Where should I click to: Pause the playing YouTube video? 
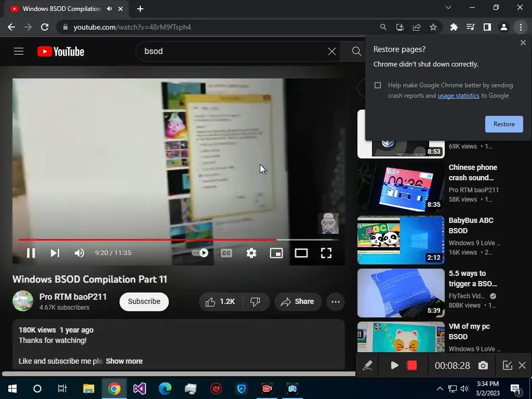point(31,253)
